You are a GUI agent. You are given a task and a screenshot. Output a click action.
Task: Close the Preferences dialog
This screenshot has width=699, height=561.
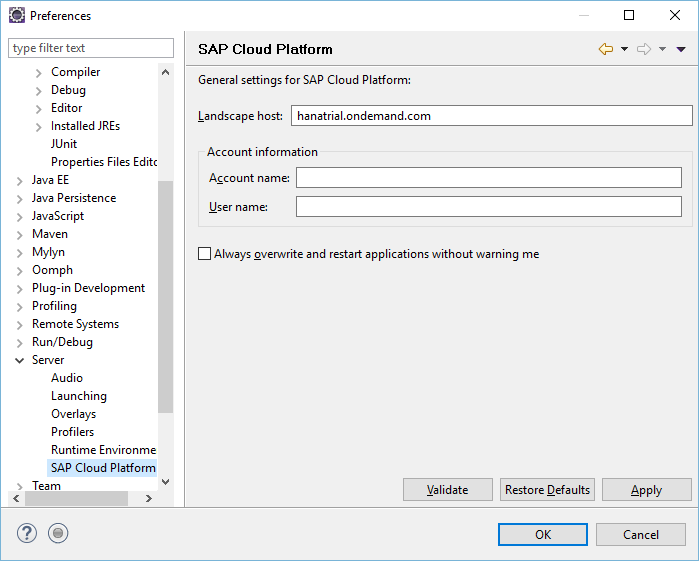tap(675, 15)
